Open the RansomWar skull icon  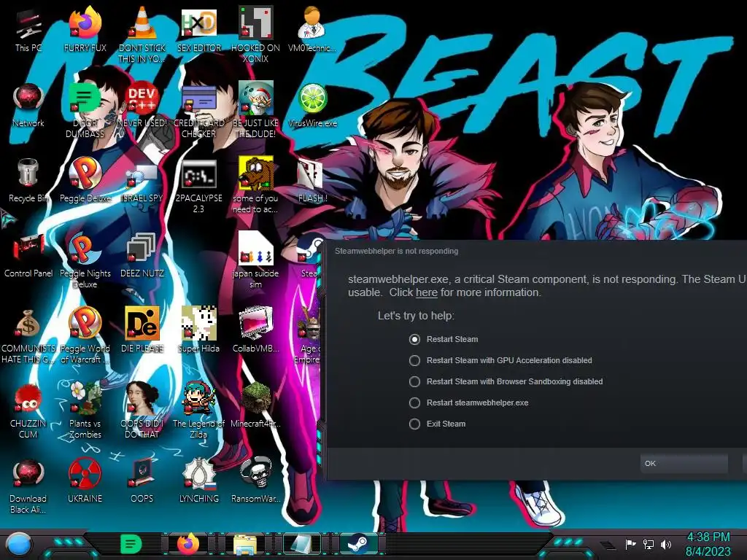coord(255,480)
